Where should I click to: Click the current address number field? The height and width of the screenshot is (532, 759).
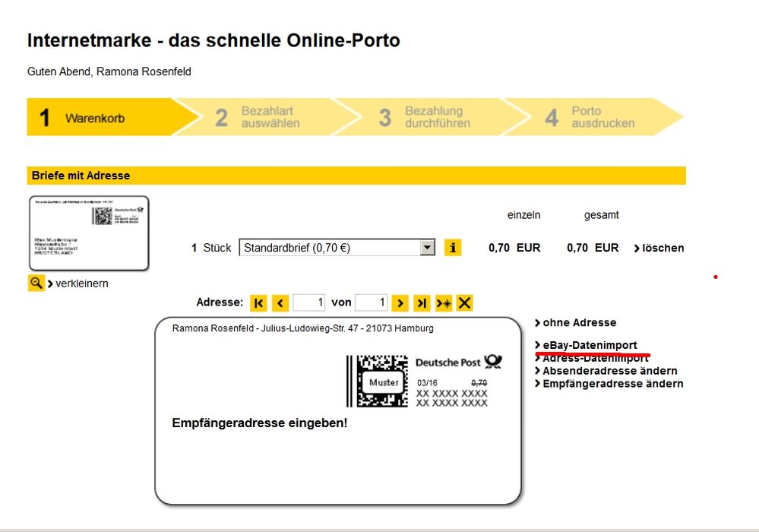point(309,302)
